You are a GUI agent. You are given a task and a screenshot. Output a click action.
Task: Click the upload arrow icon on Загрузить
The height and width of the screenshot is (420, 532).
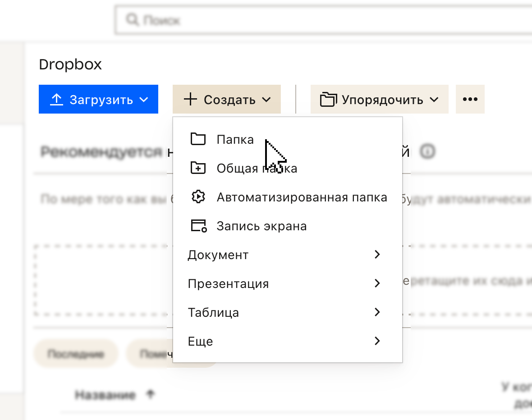click(x=57, y=100)
